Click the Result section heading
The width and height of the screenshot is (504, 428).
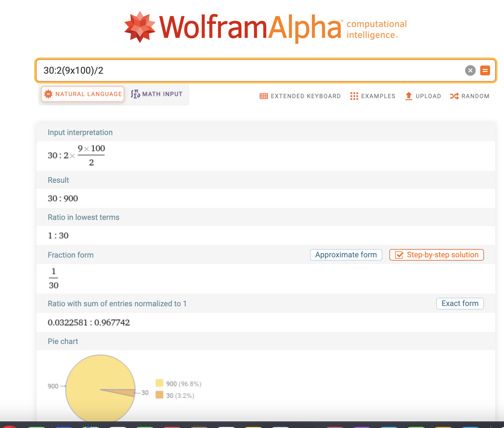58,180
